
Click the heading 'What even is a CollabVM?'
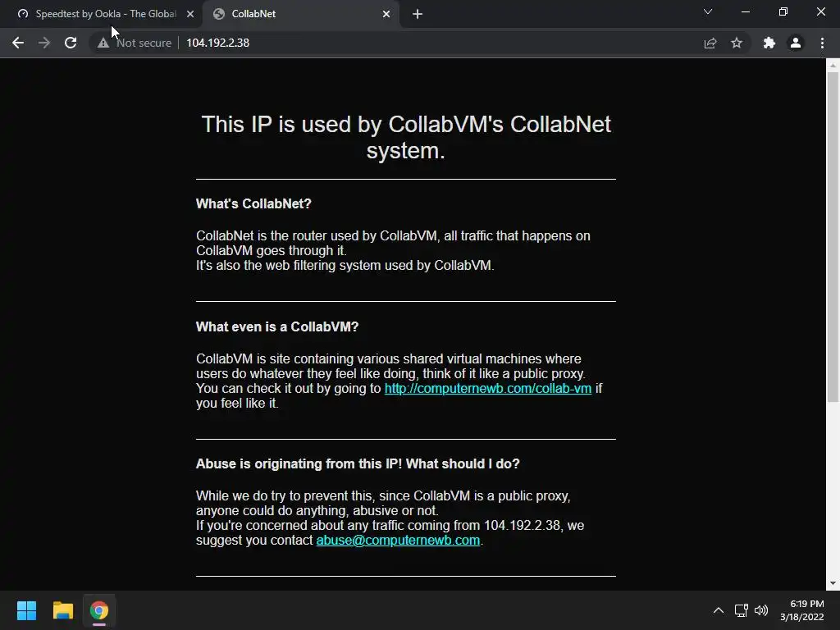277,326
